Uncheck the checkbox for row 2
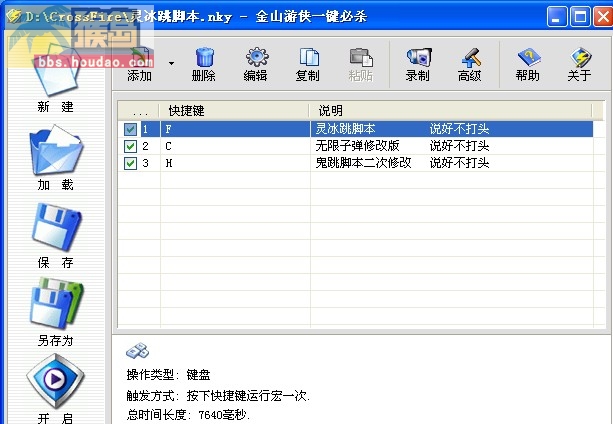The height and width of the screenshot is (424, 613). [x=130, y=146]
